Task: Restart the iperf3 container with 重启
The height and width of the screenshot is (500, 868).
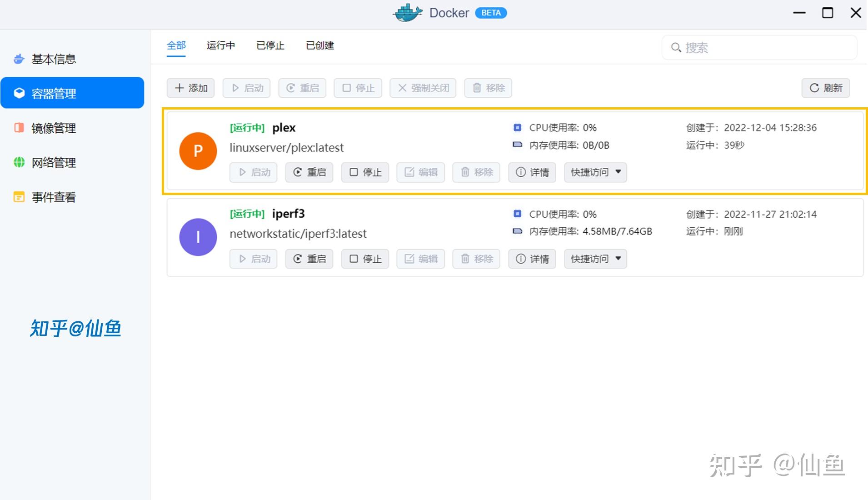Action: [309, 259]
